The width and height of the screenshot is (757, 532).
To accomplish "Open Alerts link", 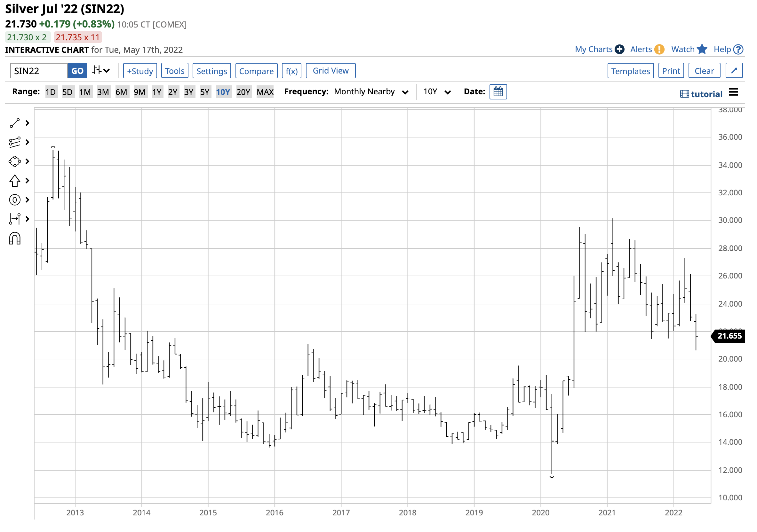I will 642,50.
